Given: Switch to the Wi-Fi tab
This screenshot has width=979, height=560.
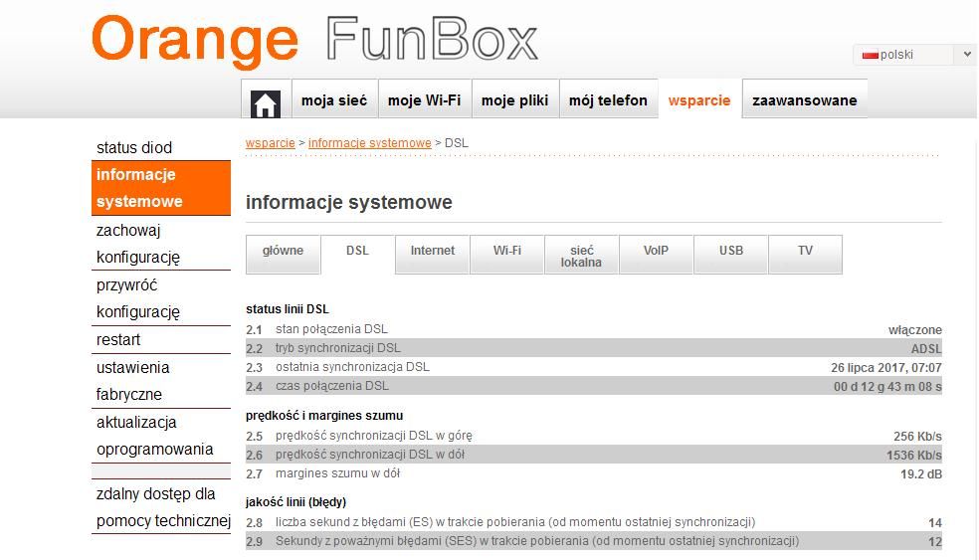Looking at the screenshot, I should point(507,254).
